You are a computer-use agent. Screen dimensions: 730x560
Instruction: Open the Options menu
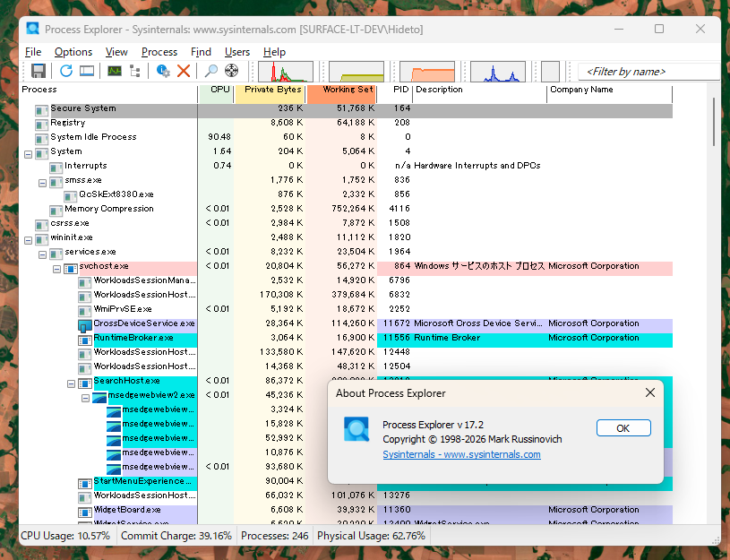click(x=73, y=52)
